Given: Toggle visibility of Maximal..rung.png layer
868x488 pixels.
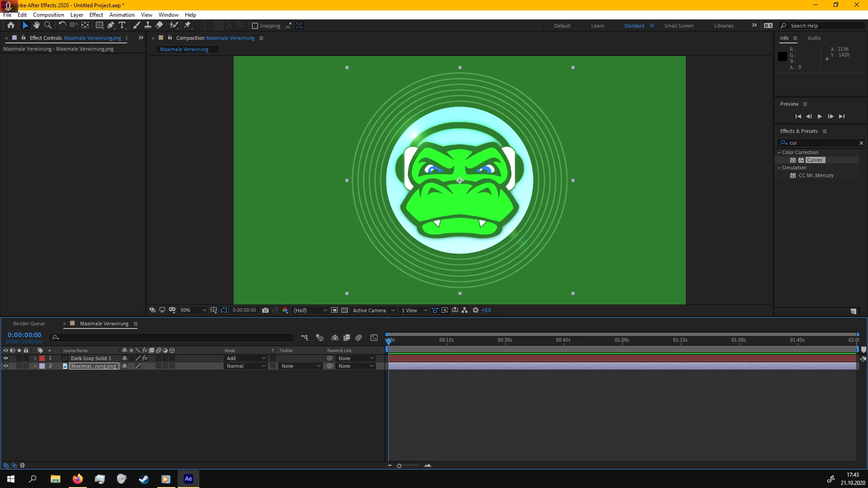Looking at the screenshot, I should 6,366.
